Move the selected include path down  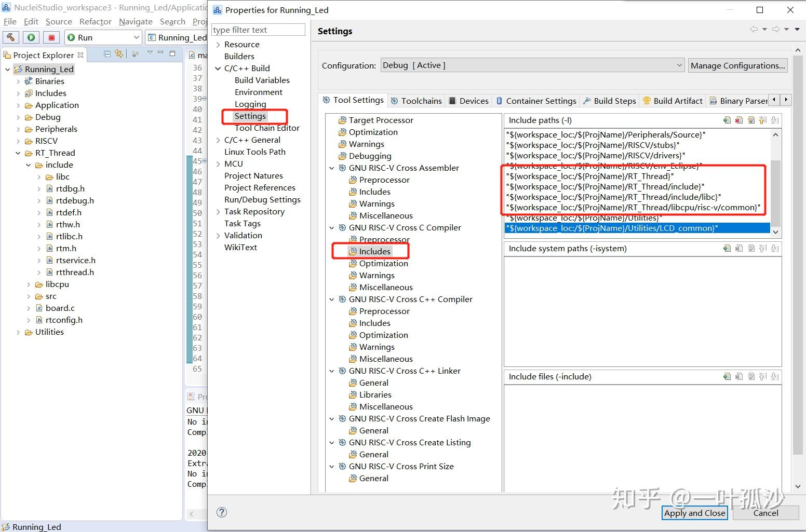pyautogui.click(x=775, y=120)
